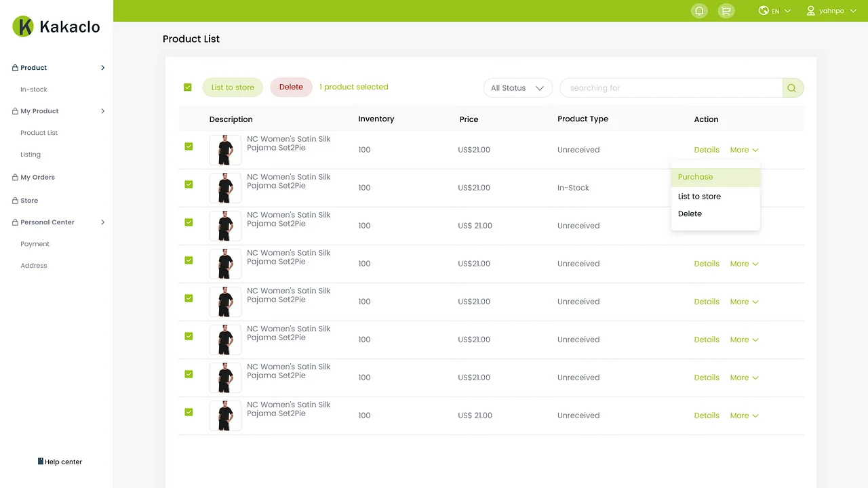Click the shopping cart icon
Viewport: 868px width, 488px height.
[726, 10]
